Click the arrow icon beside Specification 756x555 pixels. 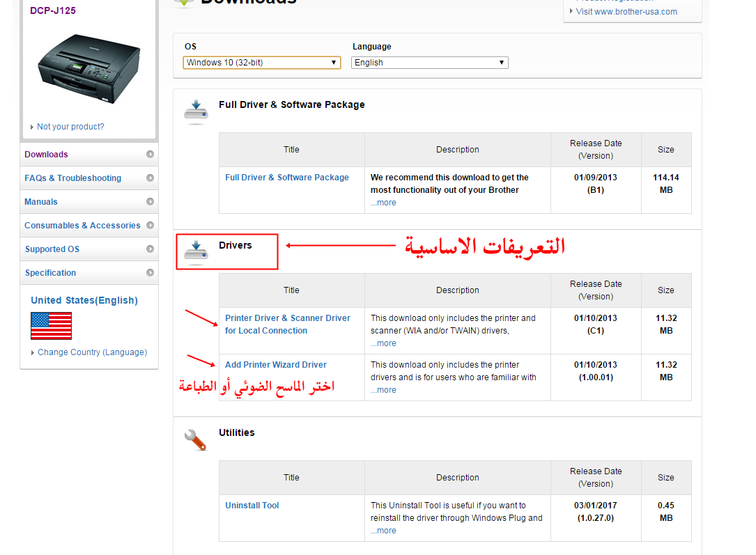(x=150, y=272)
